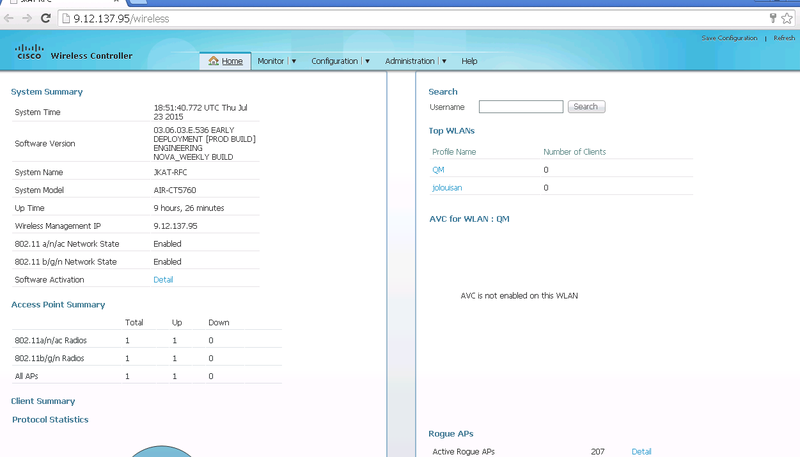Expand the Configuration dropdown arrow

367,61
